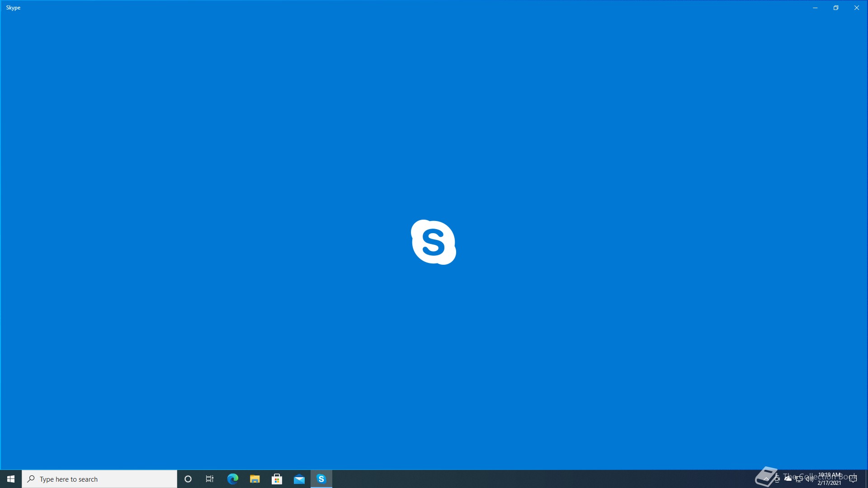
Task: Open File Explorer from the taskbar
Action: pos(255,479)
